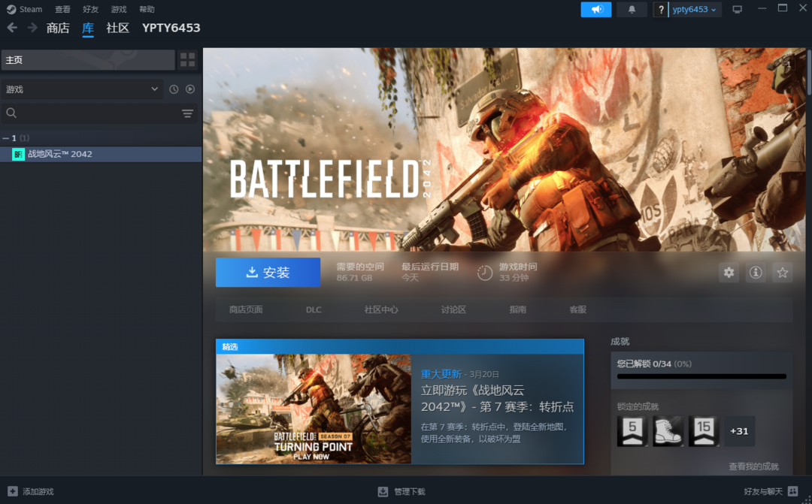Open the 讨论区 link

(x=453, y=309)
